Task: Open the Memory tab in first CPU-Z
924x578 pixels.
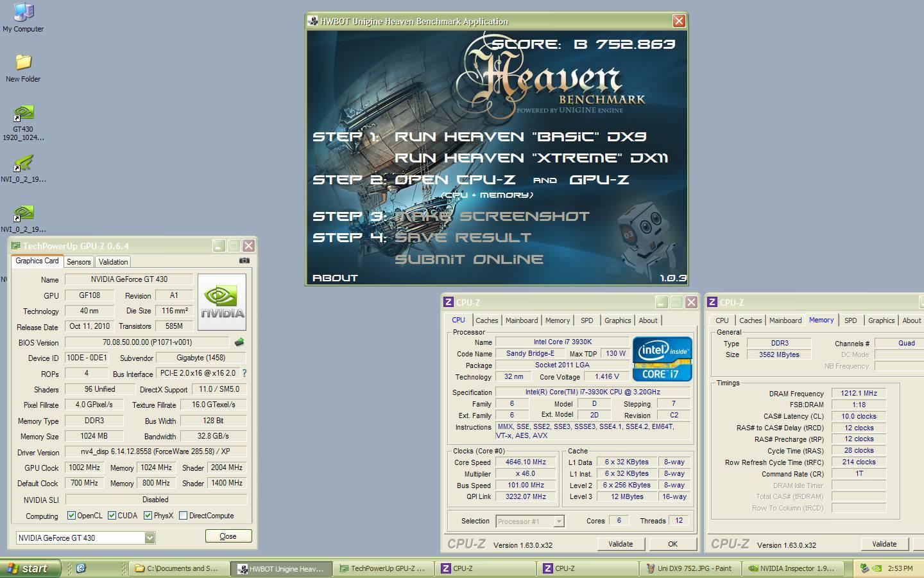Action: 558,320
